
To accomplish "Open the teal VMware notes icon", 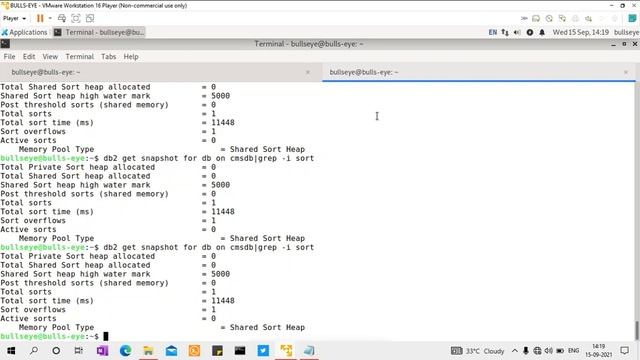I will tap(632, 18).
